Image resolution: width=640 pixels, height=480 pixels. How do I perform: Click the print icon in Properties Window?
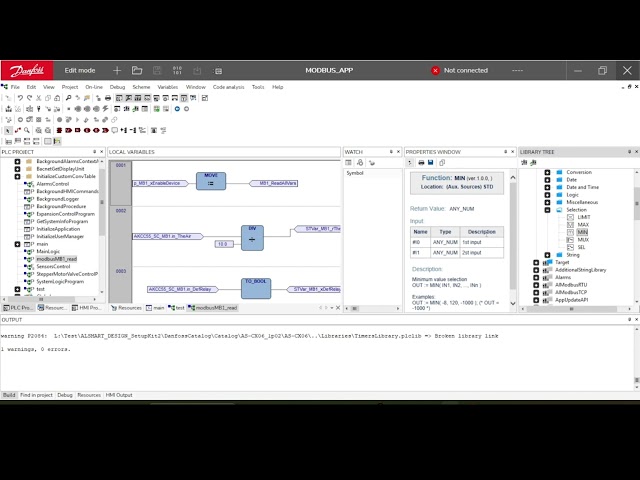(421, 162)
